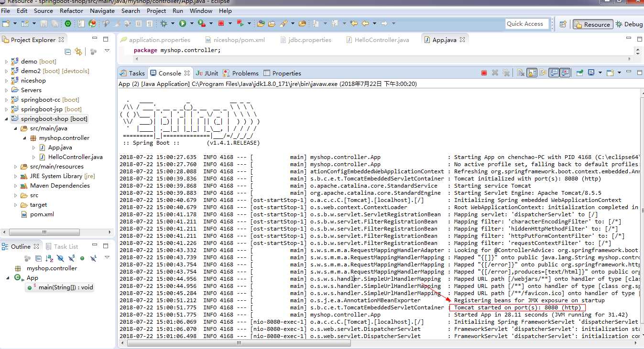644x349 pixels.
Task: Expand the demo [boot] project
Action: [x=6, y=62]
